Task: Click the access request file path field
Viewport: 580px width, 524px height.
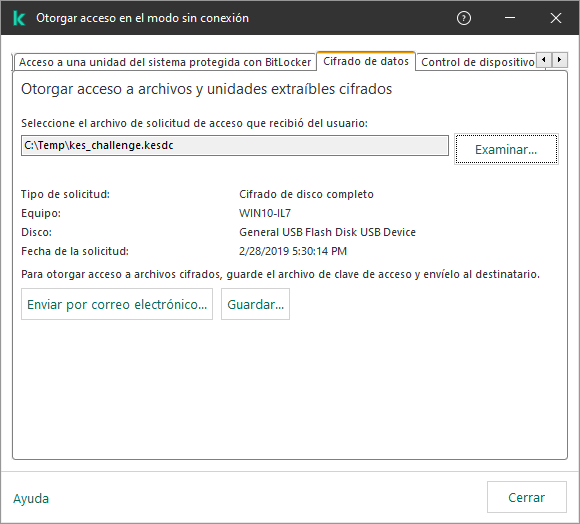Action: [235, 145]
